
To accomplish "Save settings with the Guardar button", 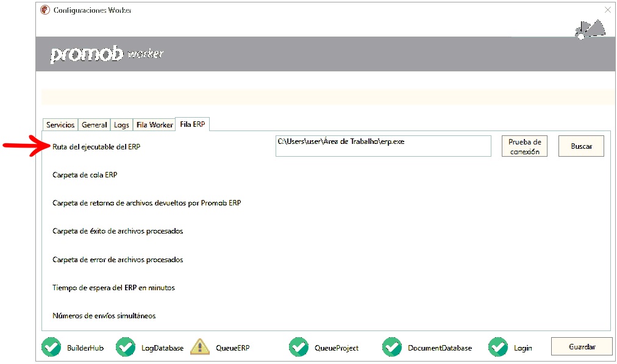I will [582, 347].
